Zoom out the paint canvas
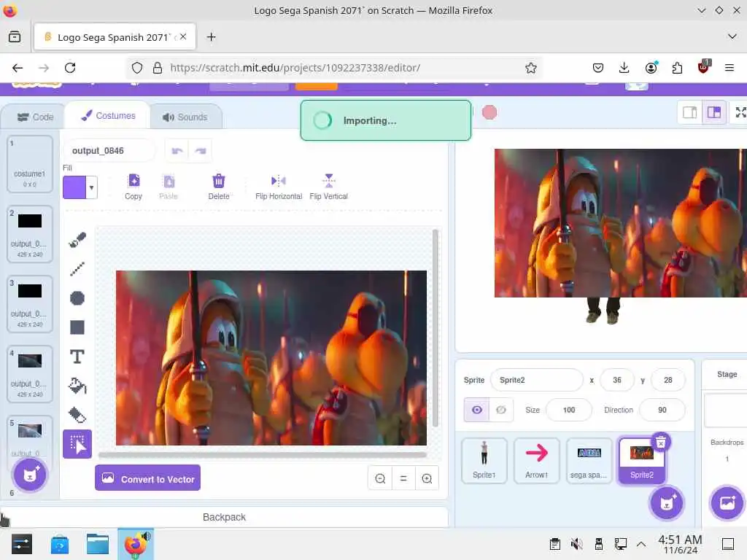This screenshot has width=747, height=560. [380, 478]
